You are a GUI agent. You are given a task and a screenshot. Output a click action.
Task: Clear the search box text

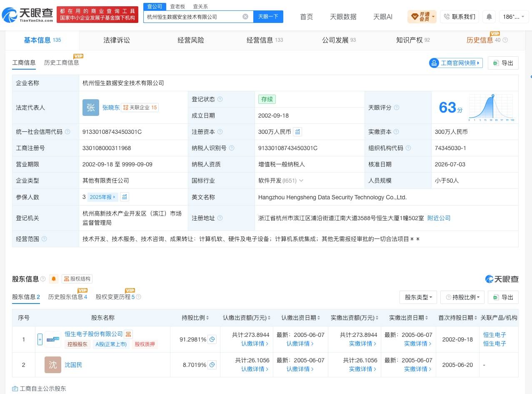[245, 17]
